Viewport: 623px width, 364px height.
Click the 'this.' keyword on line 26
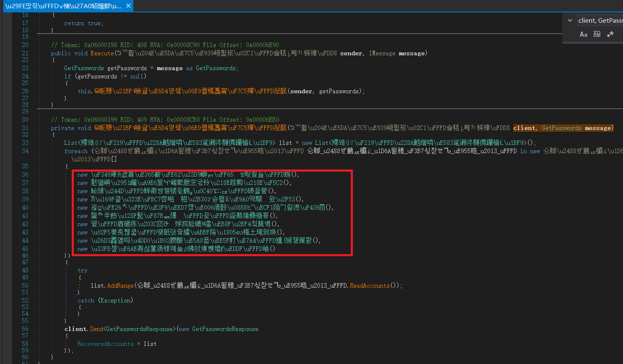pyautogui.click(x=85, y=91)
